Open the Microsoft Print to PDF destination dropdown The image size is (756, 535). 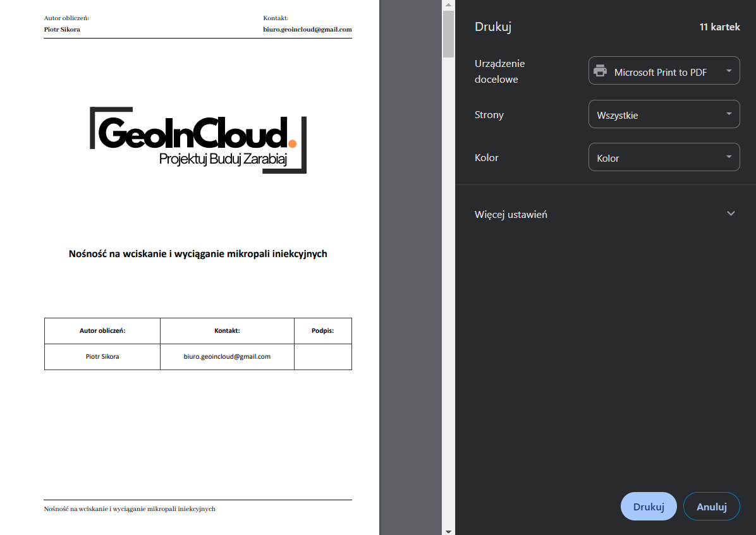tap(664, 71)
